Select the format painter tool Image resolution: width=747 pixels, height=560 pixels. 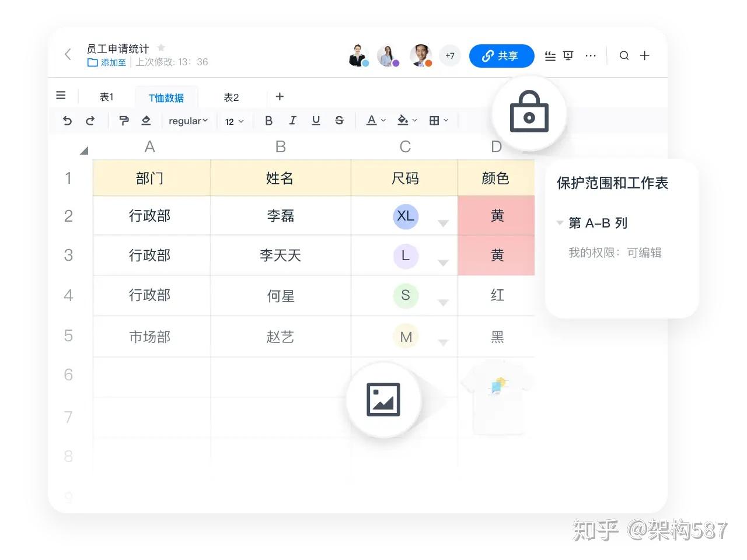pos(124,121)
